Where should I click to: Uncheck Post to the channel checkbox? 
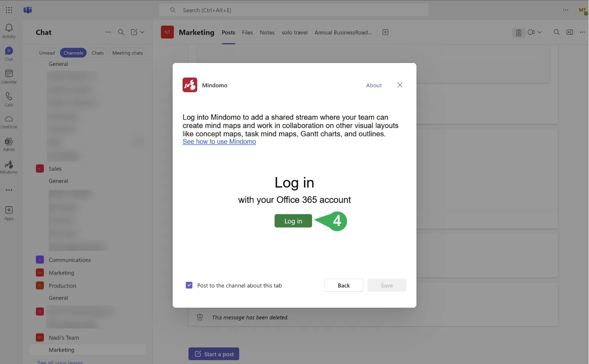[x=189, y=285]
